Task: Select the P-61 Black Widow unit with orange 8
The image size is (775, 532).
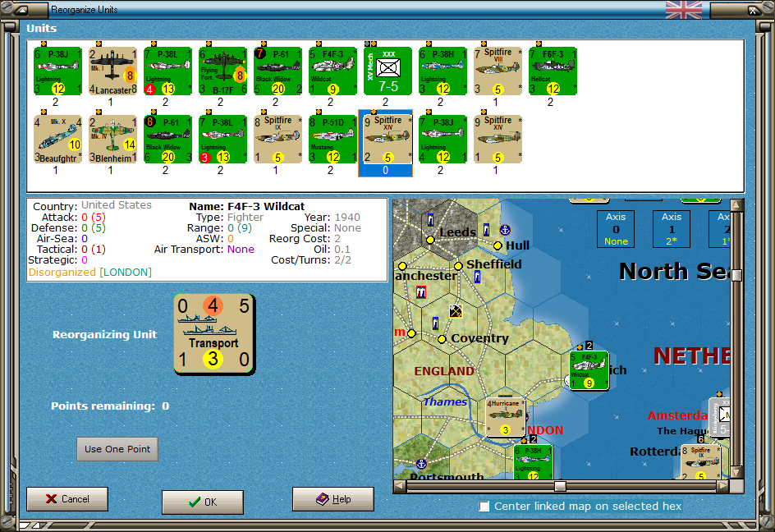Action: coord(167,139)
